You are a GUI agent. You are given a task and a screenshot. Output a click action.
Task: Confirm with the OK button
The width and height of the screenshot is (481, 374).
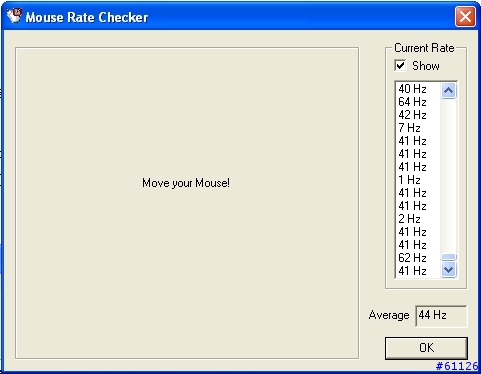click(426, 348)
